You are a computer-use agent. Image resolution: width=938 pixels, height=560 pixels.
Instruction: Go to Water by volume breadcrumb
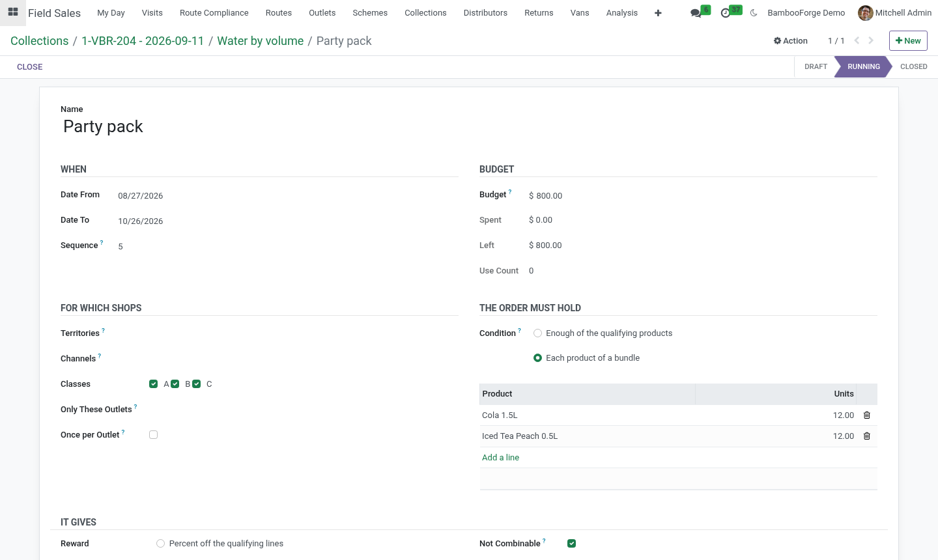click(x=261, y=41)
